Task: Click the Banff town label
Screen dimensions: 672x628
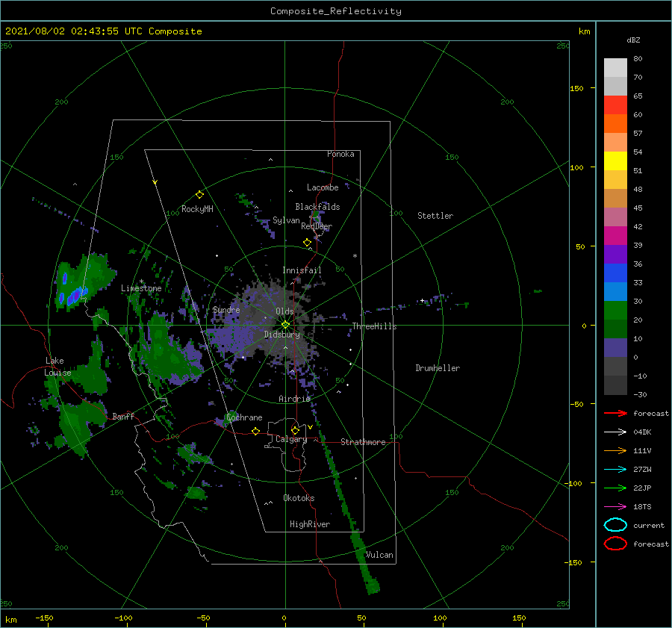Action: 123,416
